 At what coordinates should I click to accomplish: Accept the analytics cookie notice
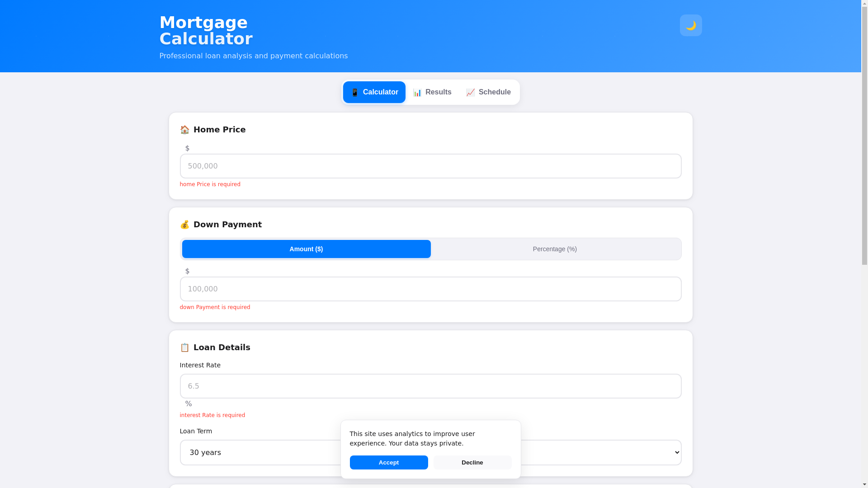point(389,462)
